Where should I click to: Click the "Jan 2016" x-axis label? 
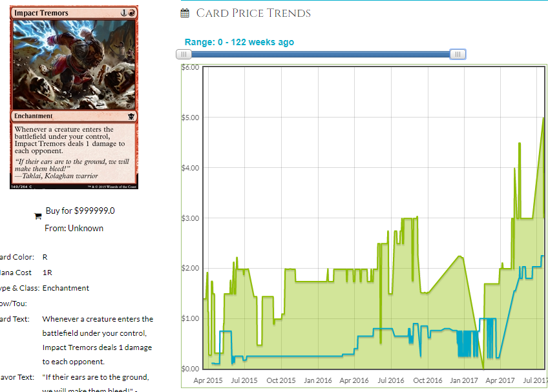318,380
